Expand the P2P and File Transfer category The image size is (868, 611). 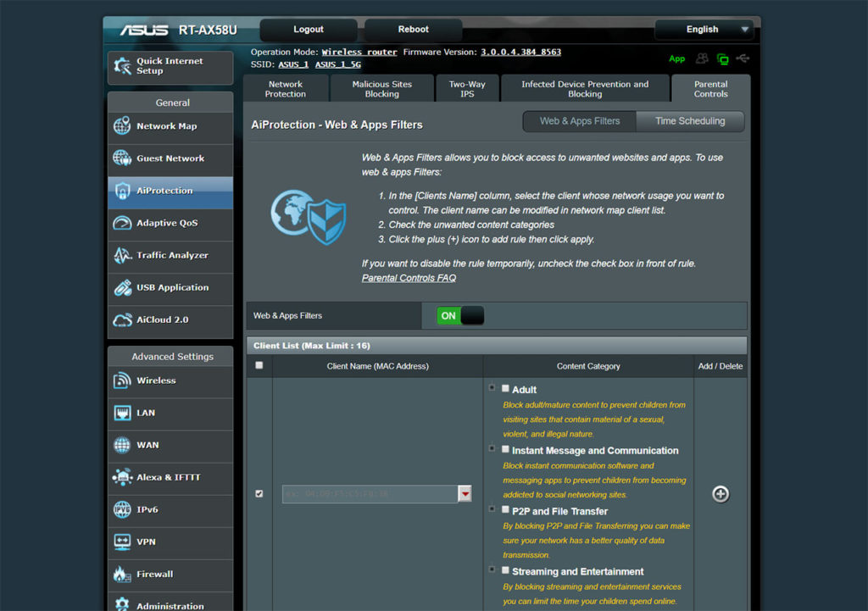point(492,510)
